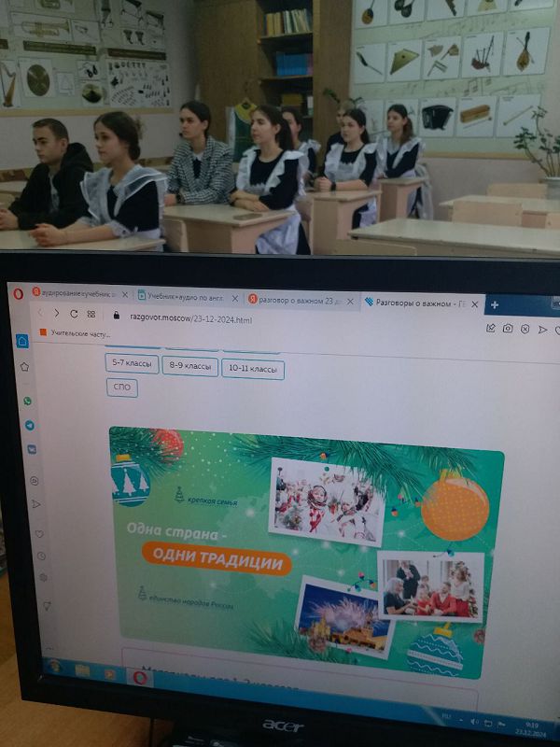
Task: Close the Учебник+аудио по англ tab
Action: (235, 298)
